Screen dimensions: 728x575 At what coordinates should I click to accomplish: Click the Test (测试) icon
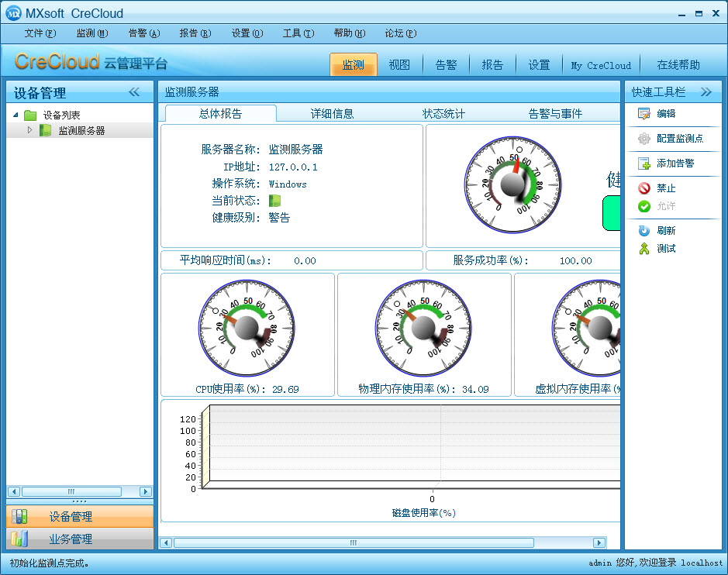coord(643,249)
